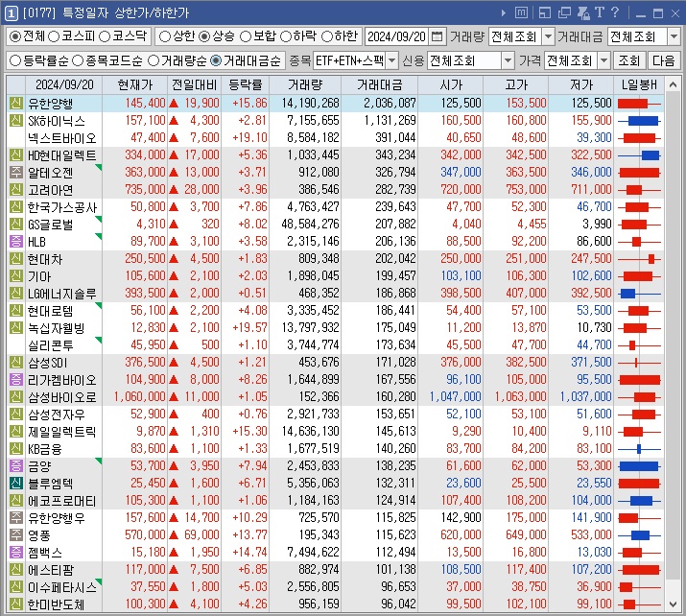Open the calendar picker next to the date
This screenshot has width=686, height=616.
[x=437, y=36]
